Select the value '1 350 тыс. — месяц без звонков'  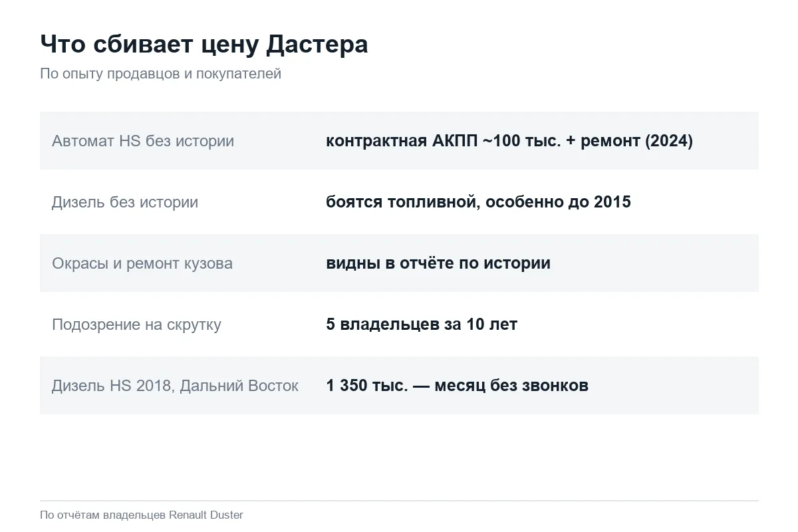[x=457, y=386]
